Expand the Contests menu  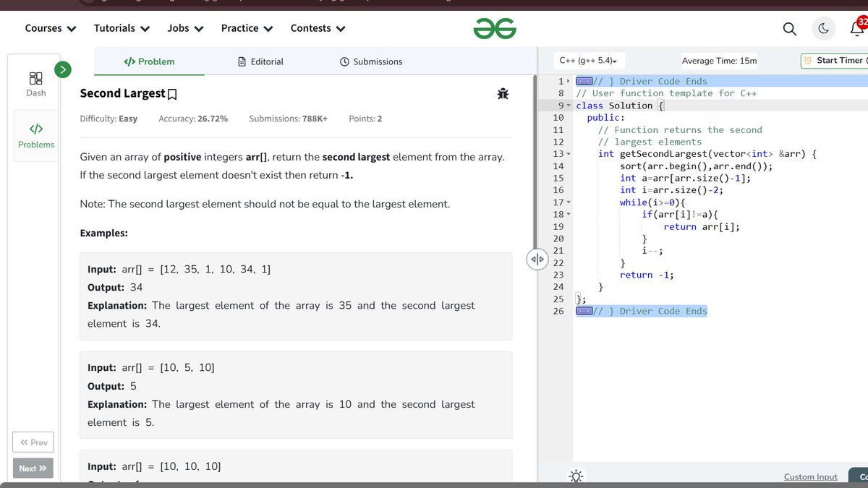pos(318,28)
